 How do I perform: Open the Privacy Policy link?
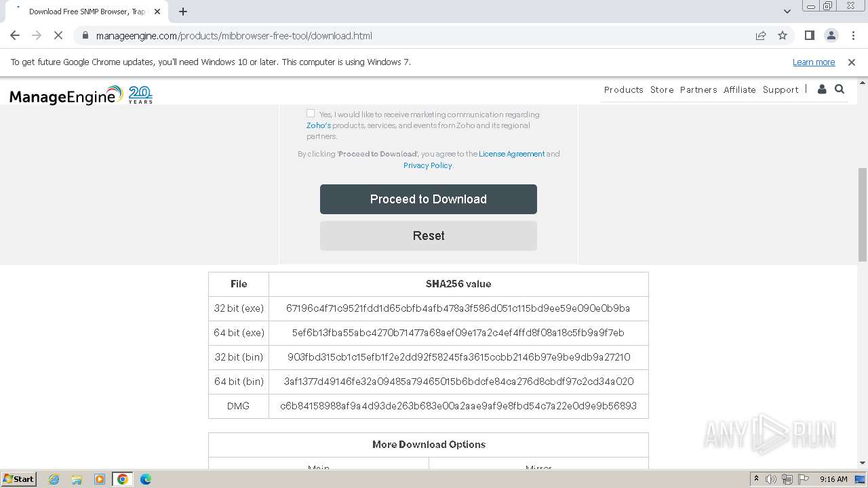[x=427, y=165]
